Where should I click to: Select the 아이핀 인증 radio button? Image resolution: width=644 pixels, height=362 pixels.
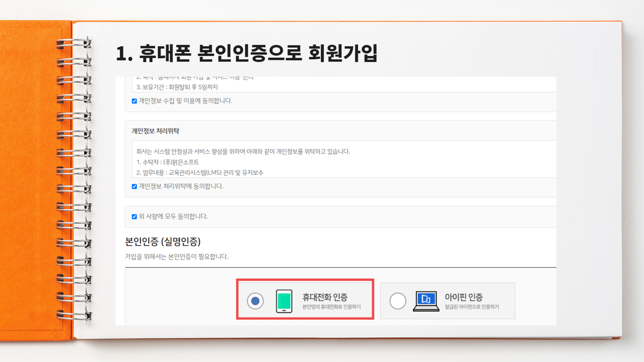click(398, 301)
